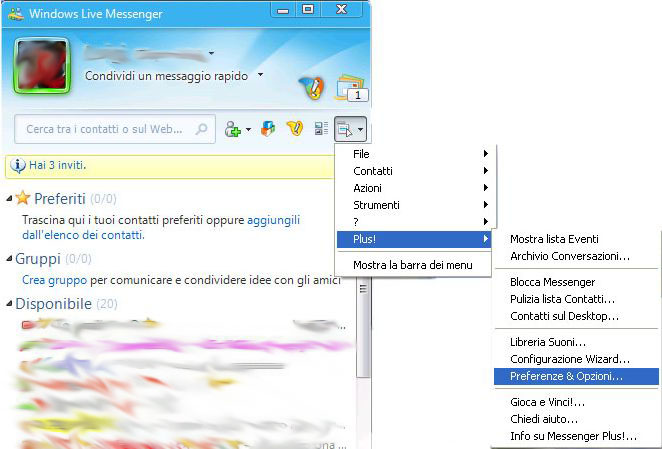
Task: Open Archivio Conversazioni...
Action: [x=576, y=256]
